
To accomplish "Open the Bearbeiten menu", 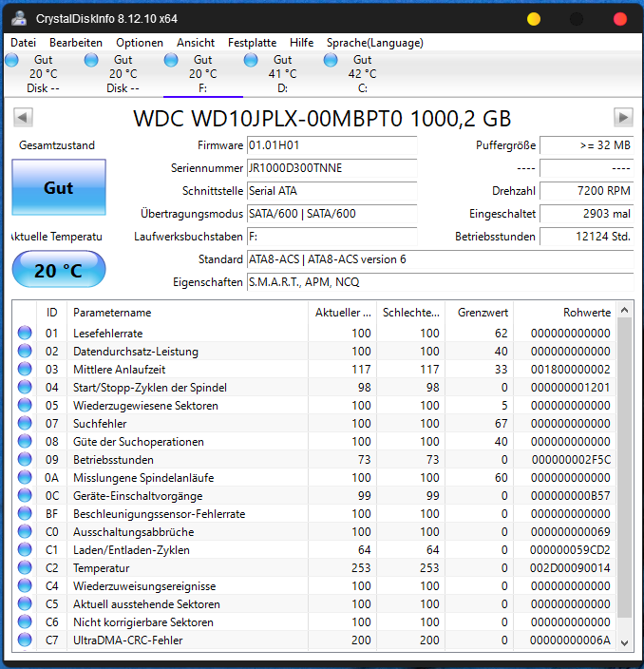I will point(76,43).
